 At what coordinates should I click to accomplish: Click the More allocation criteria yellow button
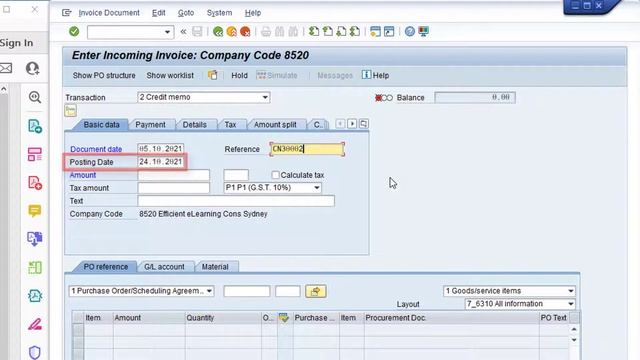click(x=316, y=291)
